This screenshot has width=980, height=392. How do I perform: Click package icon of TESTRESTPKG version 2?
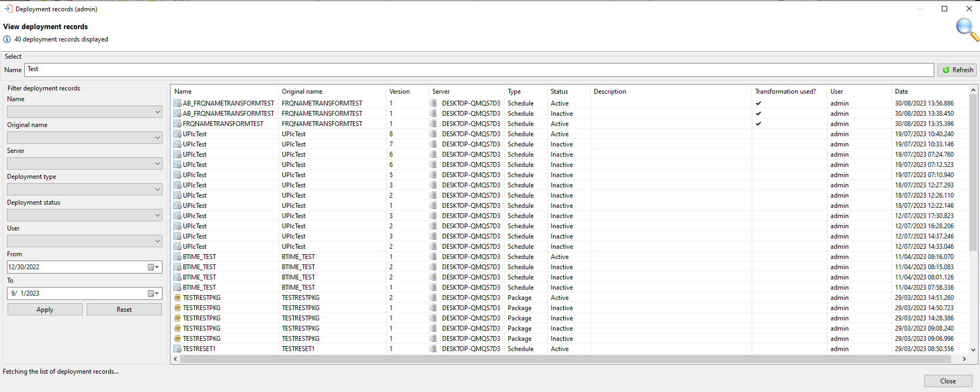click(x=177, y=298)
